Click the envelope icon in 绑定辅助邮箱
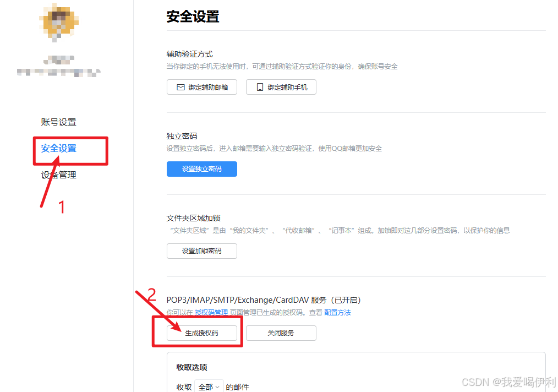Screen dimensions: 558x392 click(x=181, y=87)
